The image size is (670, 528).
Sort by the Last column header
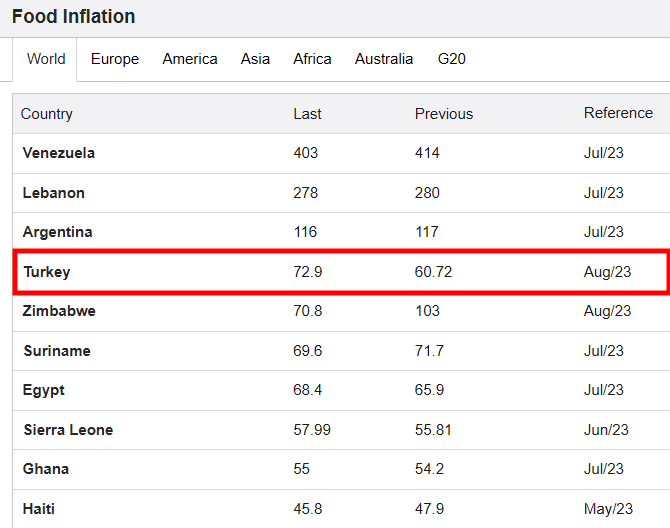[307, 114]
